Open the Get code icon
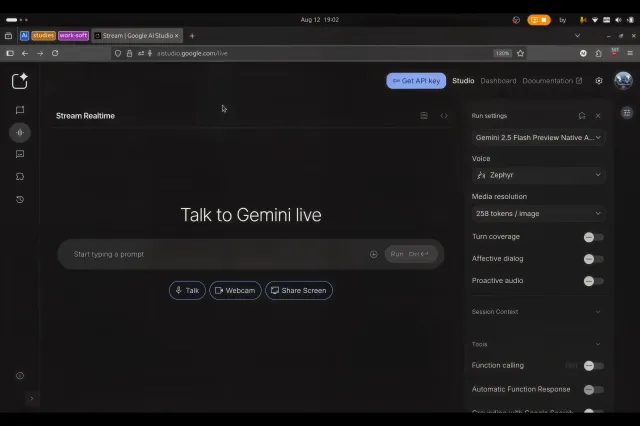The height and width of the screenshot is (426, 640). point(444,116)
